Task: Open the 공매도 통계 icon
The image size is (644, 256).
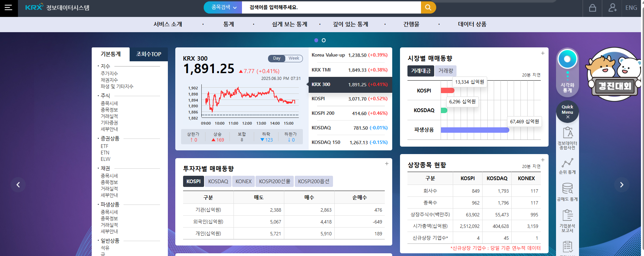Action: point(568,192)
